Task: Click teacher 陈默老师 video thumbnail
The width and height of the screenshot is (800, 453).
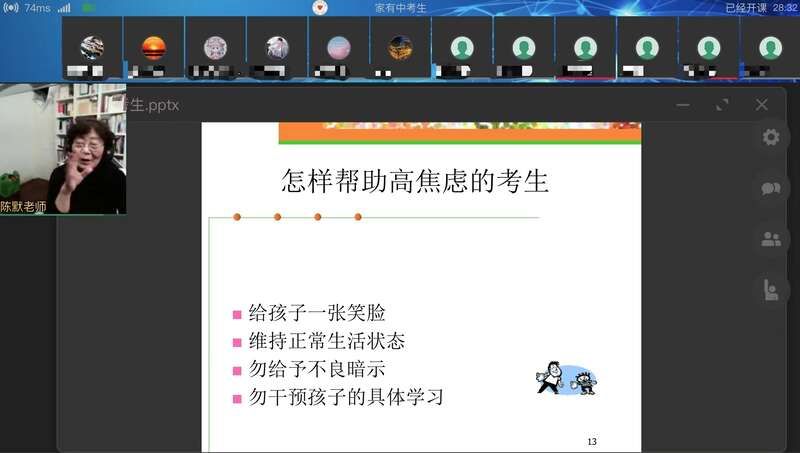Action: (x=63, y=148)
